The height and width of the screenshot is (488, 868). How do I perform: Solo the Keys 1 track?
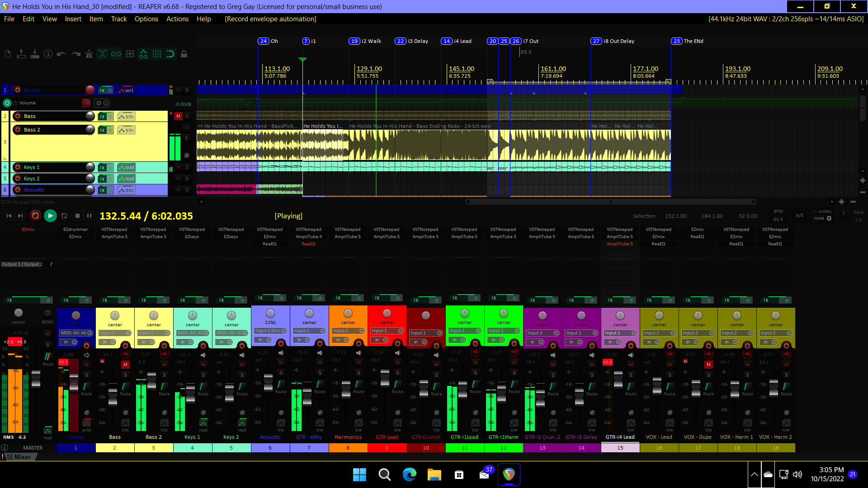187,167
